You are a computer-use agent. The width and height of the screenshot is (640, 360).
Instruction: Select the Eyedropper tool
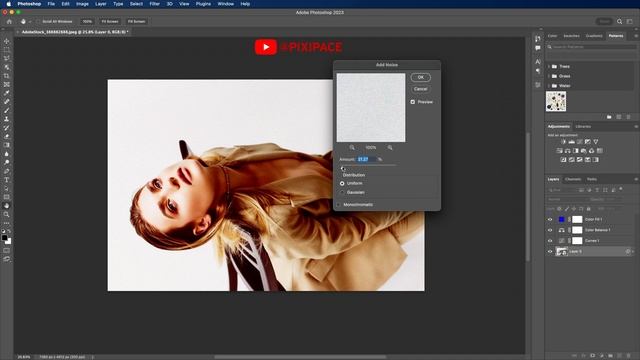point(7,93)
